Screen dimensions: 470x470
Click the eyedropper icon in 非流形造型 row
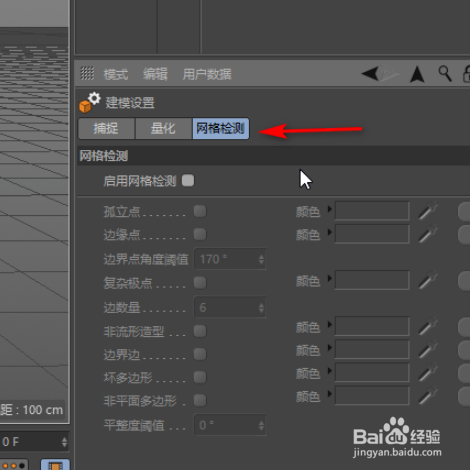(428, 326)
